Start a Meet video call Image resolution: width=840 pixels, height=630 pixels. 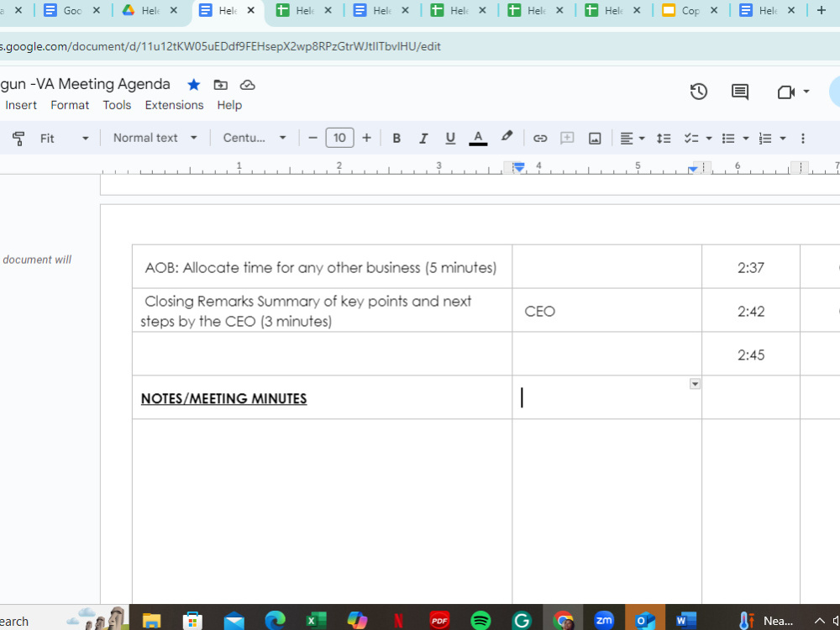tap(786, 92)
